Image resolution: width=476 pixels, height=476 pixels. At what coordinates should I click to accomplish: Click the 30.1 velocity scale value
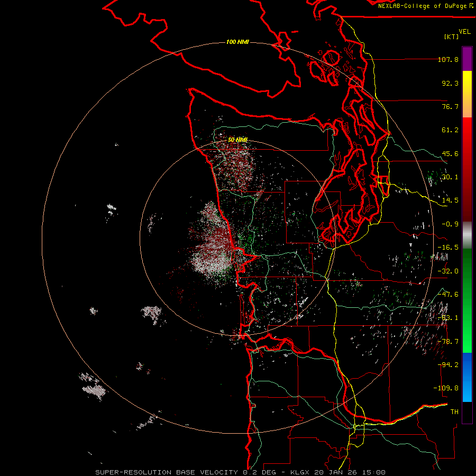click(x=450, y=177)
